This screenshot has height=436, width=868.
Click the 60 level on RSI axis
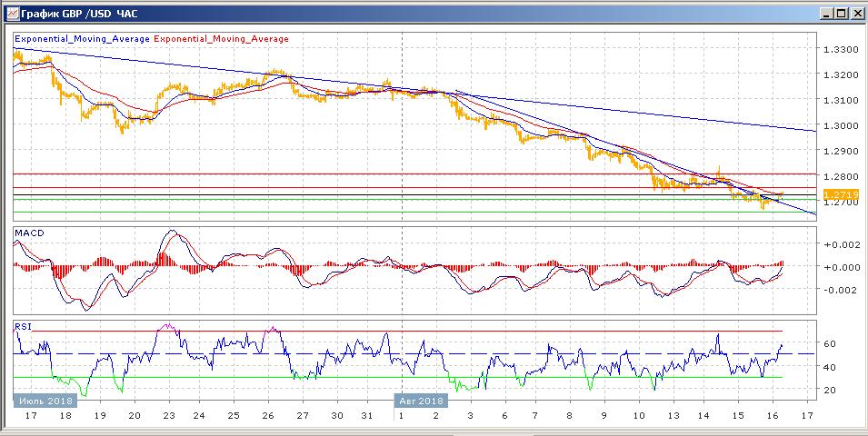(x=829, y=344)
